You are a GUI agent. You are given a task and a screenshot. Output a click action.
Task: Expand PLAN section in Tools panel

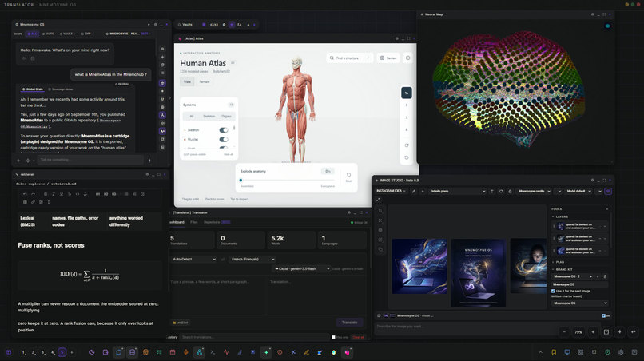(559, 262)
